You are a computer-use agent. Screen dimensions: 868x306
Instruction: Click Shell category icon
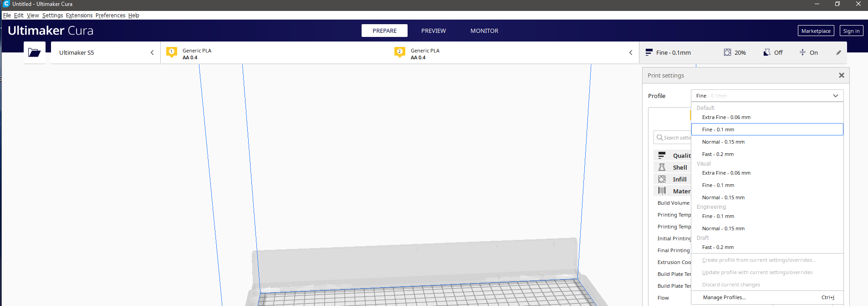click(x=662, y=167)
